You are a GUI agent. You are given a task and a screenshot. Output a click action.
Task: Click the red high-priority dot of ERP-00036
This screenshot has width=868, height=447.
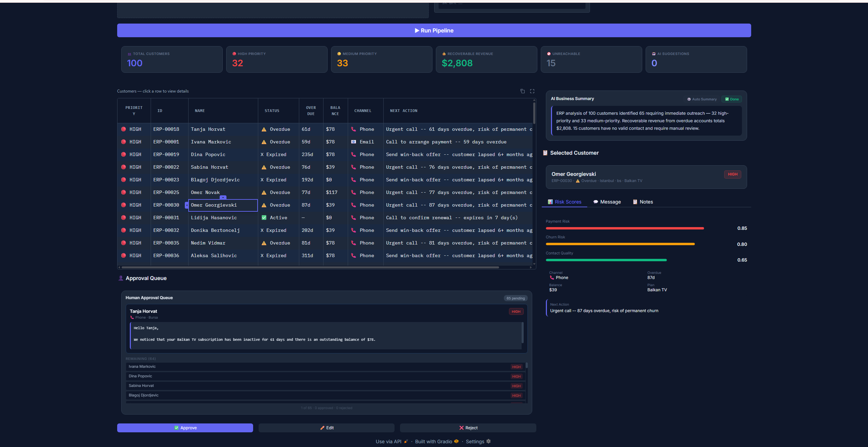(124, 255)
